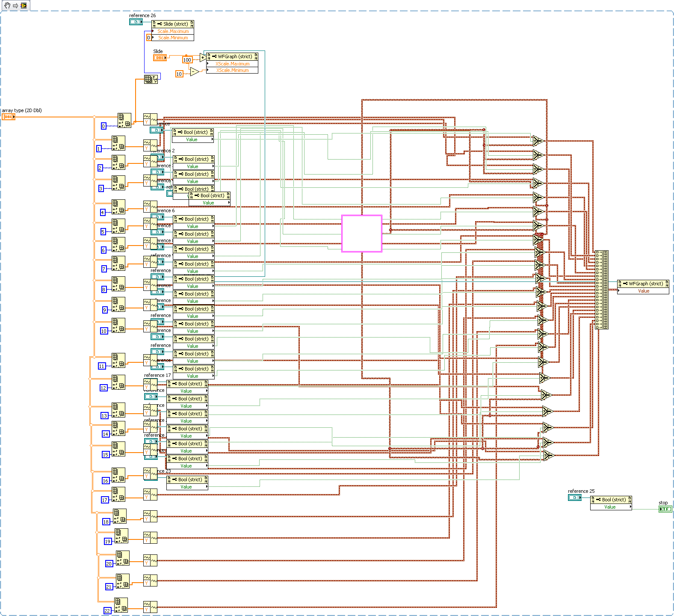Click the blue index constant 14
Image resolution: width=674 pixels, height=616 pixels.
coord(106,434)
